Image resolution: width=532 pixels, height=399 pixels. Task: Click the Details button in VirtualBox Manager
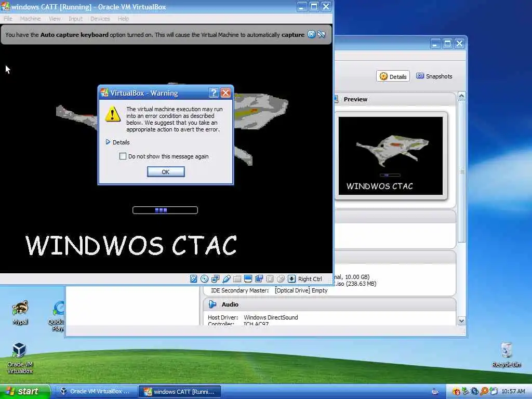click(393, 76)
